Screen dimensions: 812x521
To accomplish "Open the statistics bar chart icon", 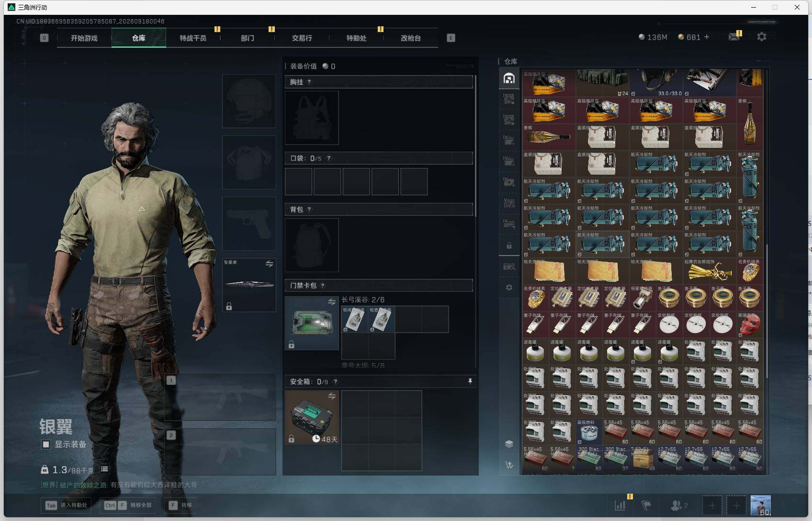I will (620, 505).
